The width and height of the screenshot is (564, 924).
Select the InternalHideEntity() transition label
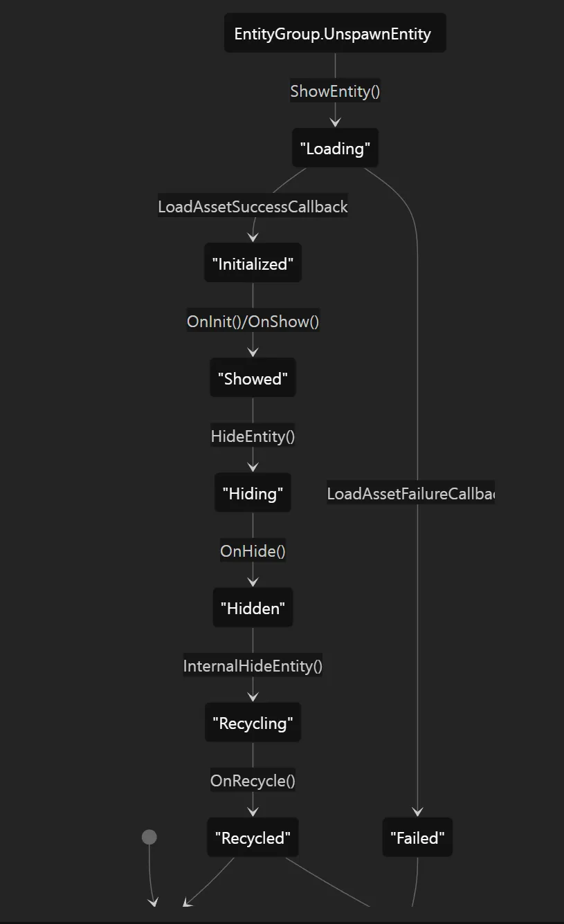coord(253,665)
